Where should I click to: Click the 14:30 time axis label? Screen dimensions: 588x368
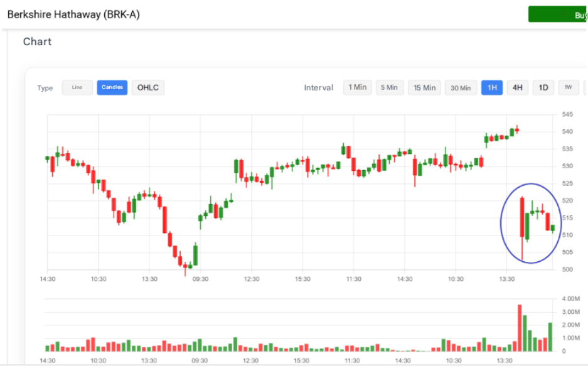coord(49,278)
